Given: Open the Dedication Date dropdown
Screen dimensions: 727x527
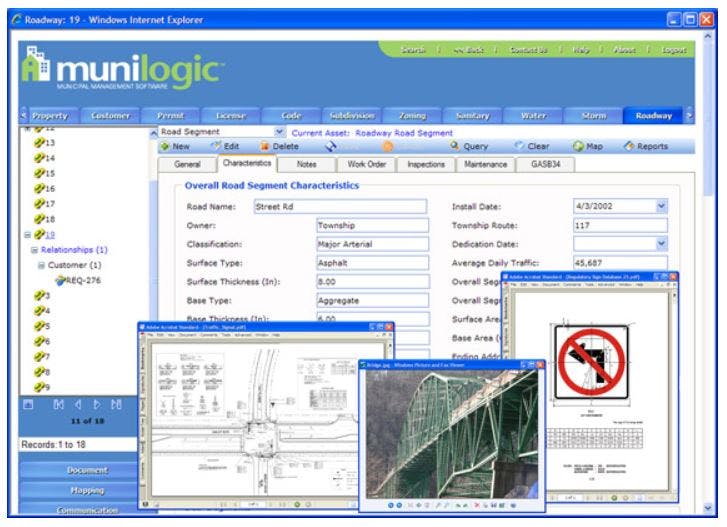Looking at the screenshot, I should (x=662, y=244).
